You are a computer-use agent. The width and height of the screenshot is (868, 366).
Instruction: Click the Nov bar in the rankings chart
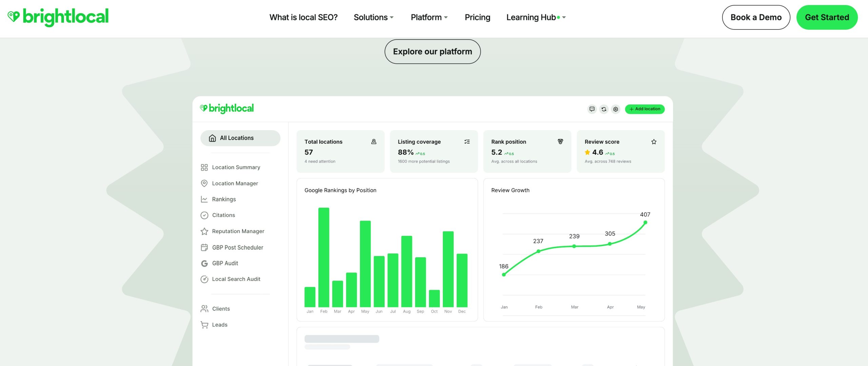448,269
